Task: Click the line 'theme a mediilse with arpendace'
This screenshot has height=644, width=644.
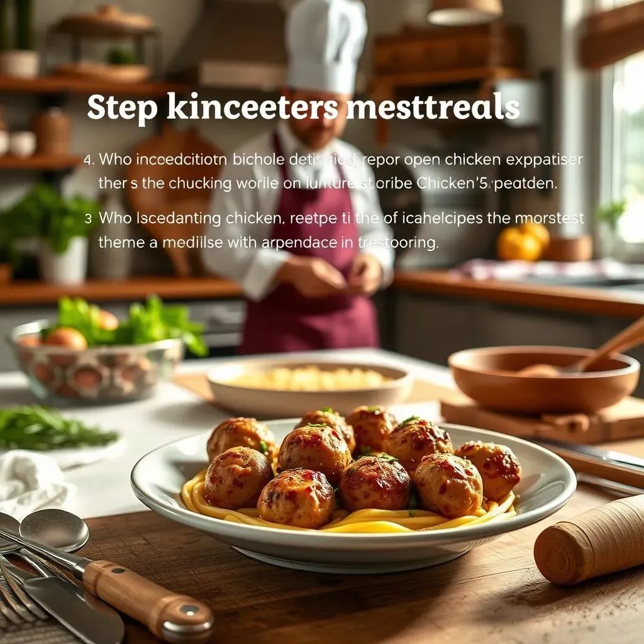Action: coord(269,242)
